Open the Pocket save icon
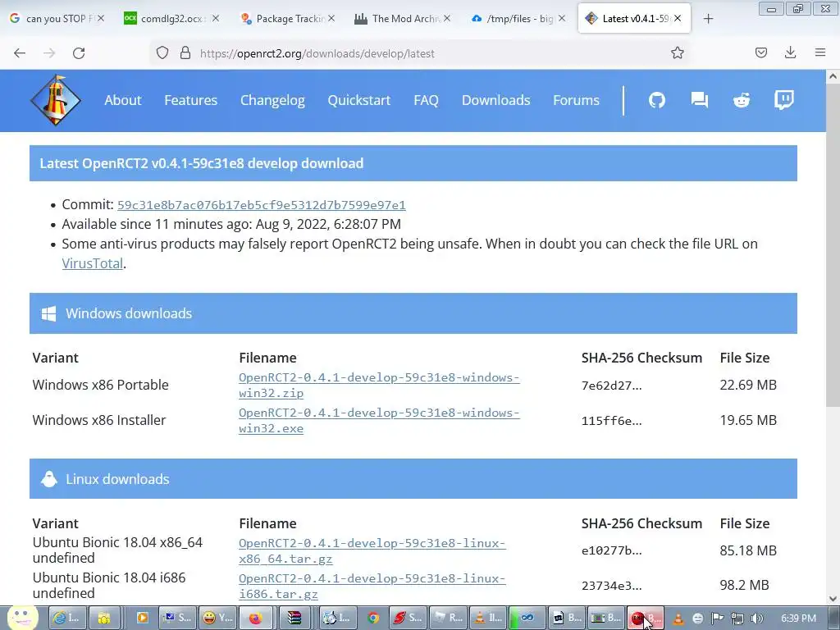 tap(761, 53)
